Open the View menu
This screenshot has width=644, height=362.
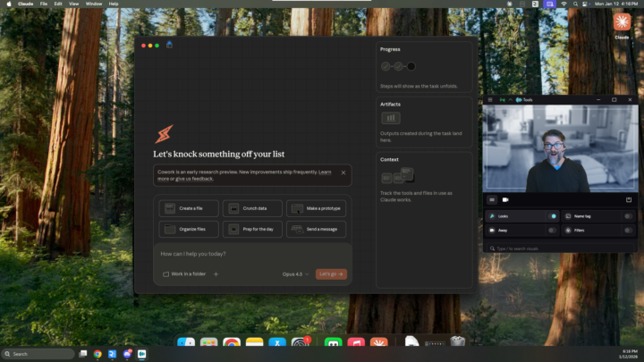[73, 4]
